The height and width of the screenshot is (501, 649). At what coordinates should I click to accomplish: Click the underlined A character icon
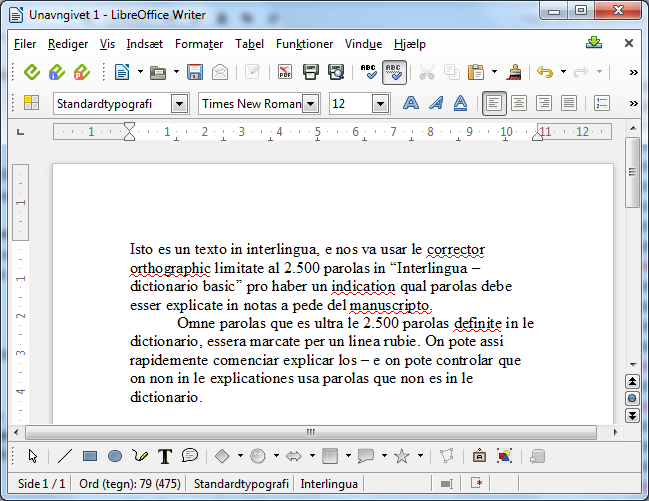(460, 103)
